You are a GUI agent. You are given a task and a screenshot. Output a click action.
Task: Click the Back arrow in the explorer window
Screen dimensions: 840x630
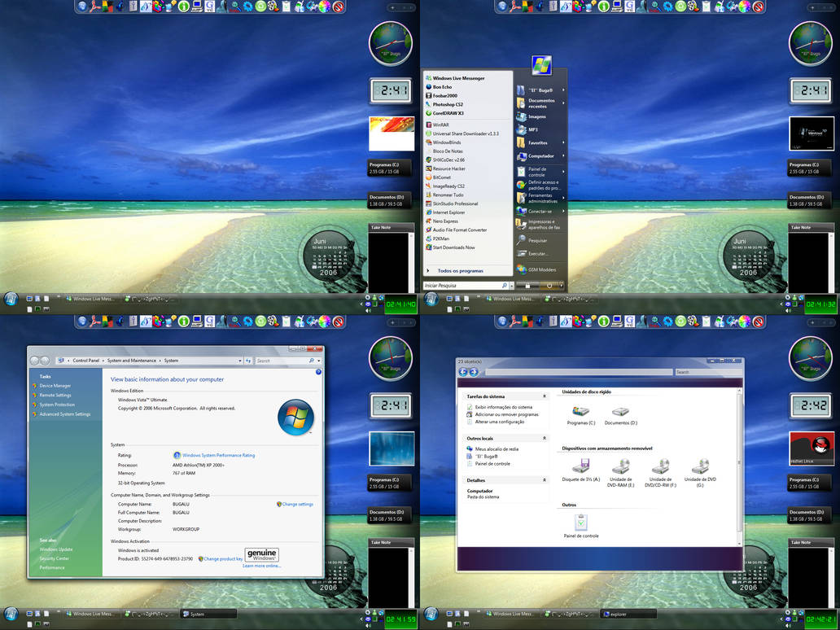tap(463, 372)
